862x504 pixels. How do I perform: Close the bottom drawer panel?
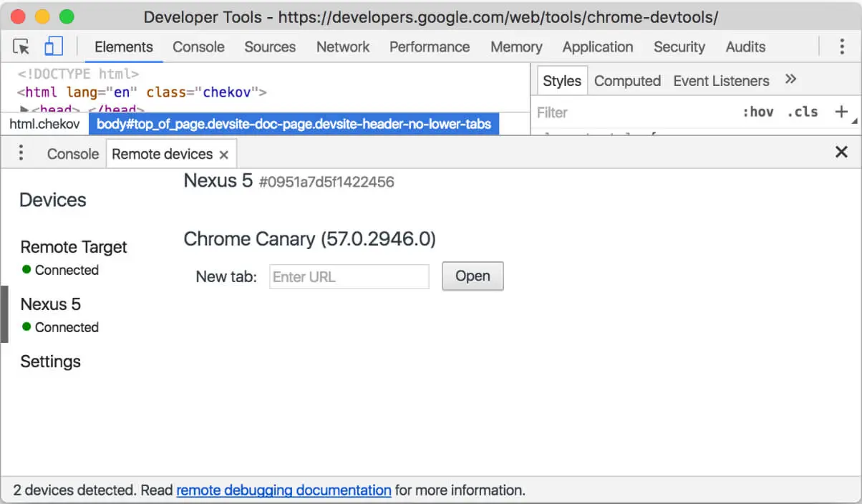[841, 152]
